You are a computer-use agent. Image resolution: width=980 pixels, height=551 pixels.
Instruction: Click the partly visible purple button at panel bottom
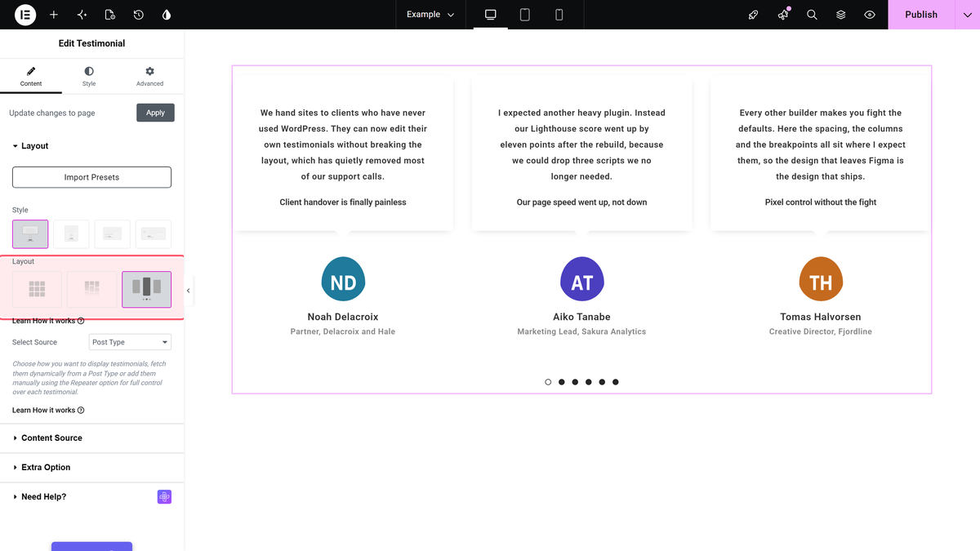91,546
